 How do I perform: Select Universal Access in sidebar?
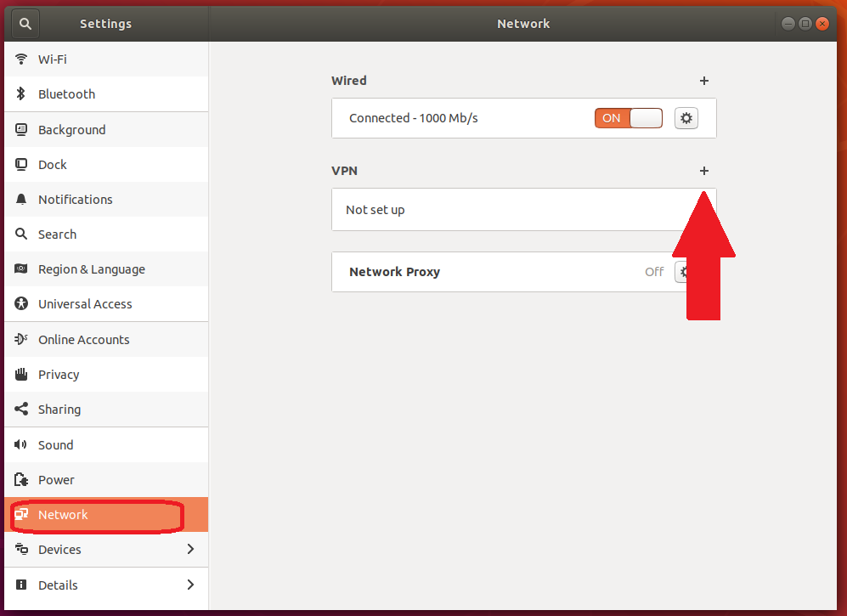click(85, 304)
